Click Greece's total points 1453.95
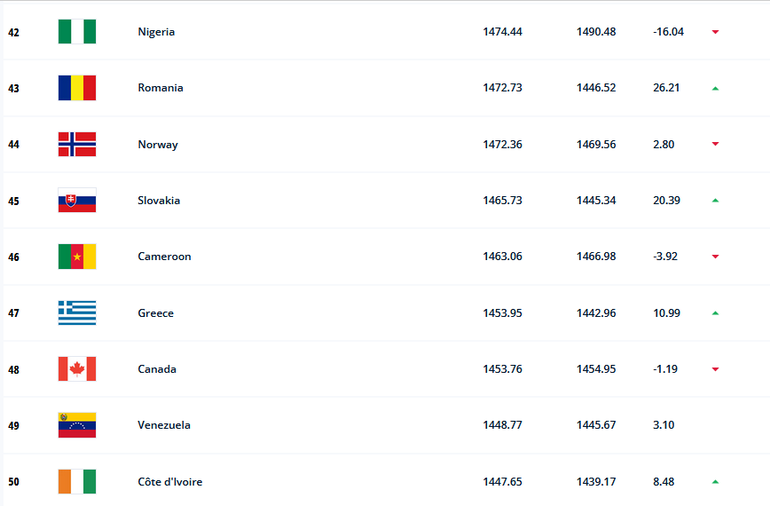The image size is (770, 506). 502,313
